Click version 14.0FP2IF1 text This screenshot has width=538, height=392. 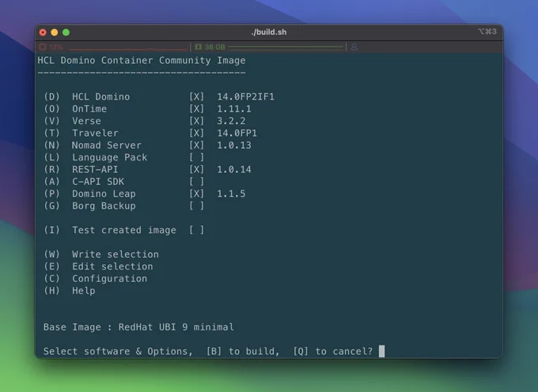tap(246, 96)
